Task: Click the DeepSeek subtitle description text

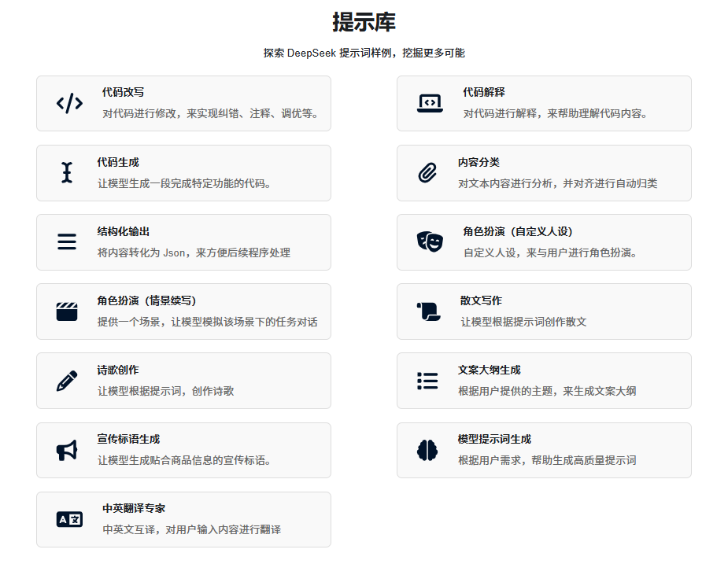Action: point(364,53)
